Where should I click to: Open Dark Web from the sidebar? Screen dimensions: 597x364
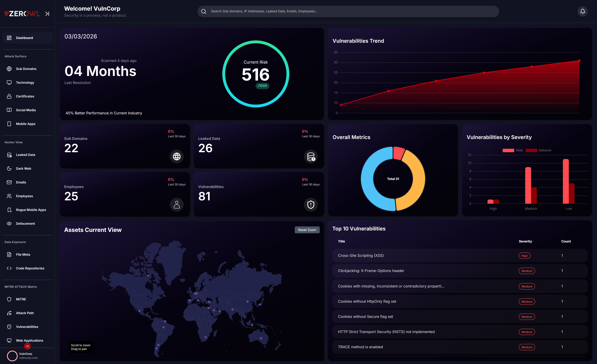[x=23, y=168]
